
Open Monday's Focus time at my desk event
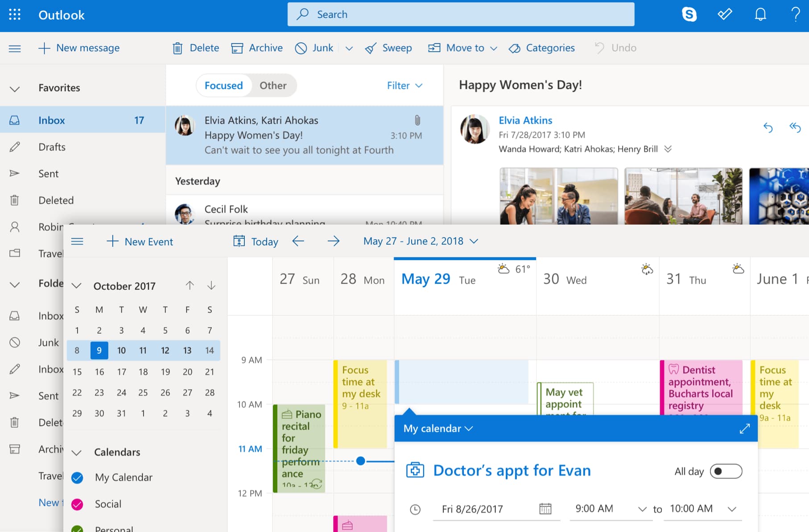point(360,404)
